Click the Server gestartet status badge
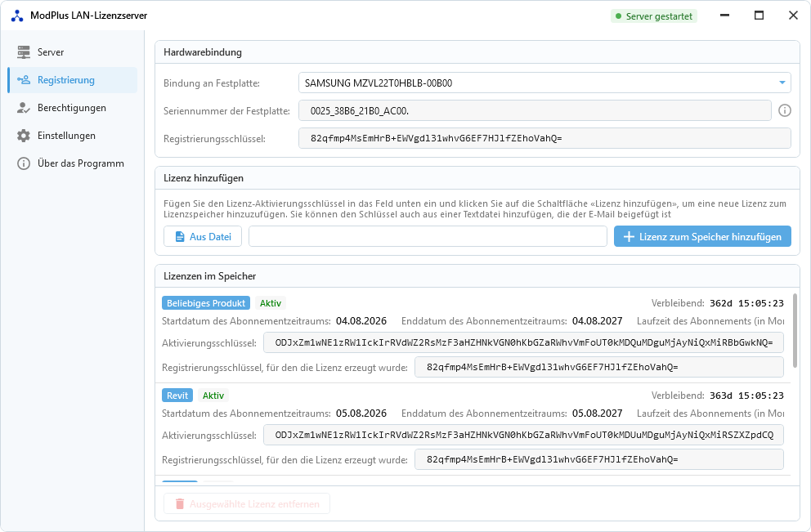Viewport: 811px width, 532px height. [654, 16]
